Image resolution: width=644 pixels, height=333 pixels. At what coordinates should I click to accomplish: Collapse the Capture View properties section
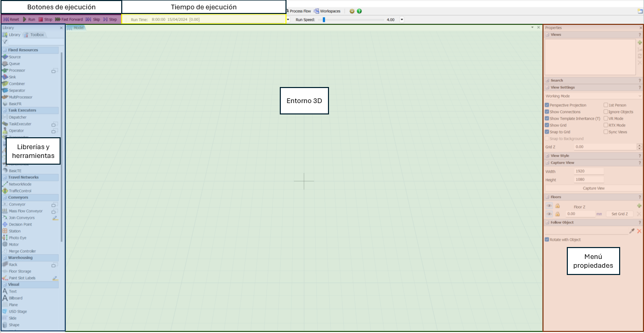point(547,163)
